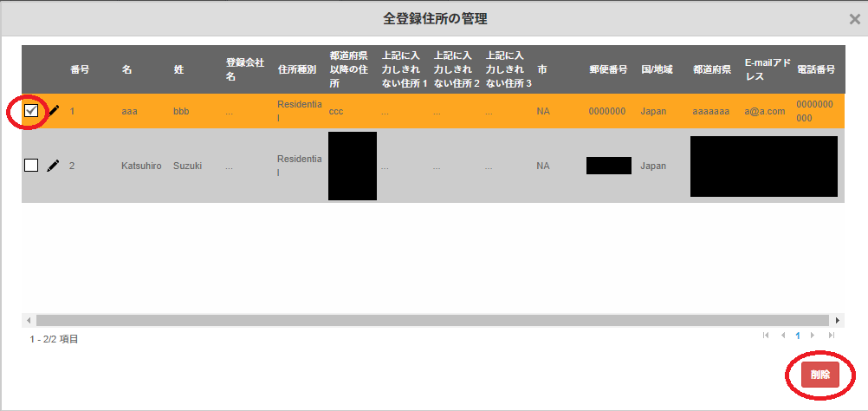Click the 'a@a.com' email cell
The width and height of the screenshot is (868, 411).
(765, 111)
